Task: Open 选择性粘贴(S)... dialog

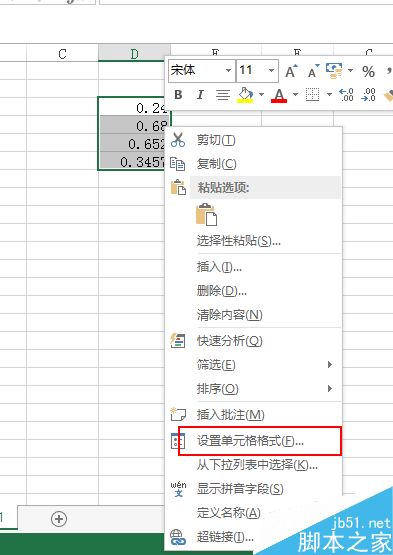Action: (x=253, y=241)
